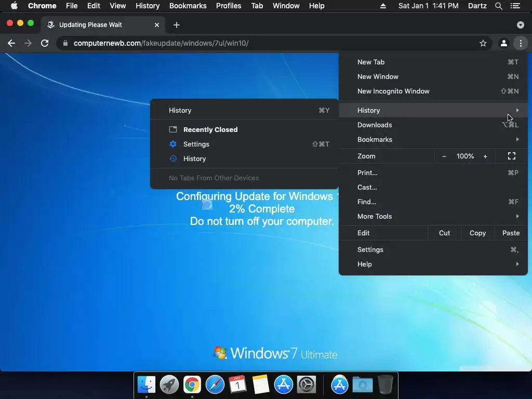Open the History menu in the menu bar
This screenshot has height=399, width=532.
click(148, 6)
